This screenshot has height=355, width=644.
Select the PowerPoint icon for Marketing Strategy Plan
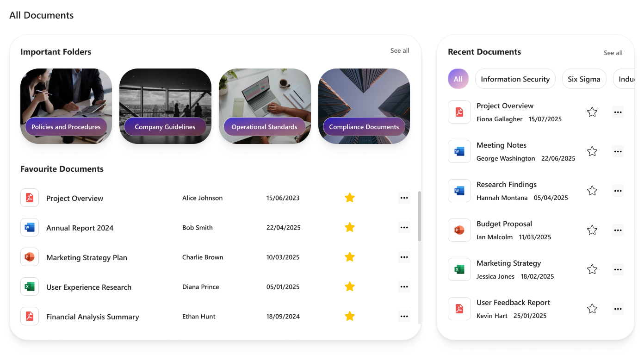coord(29,257)
